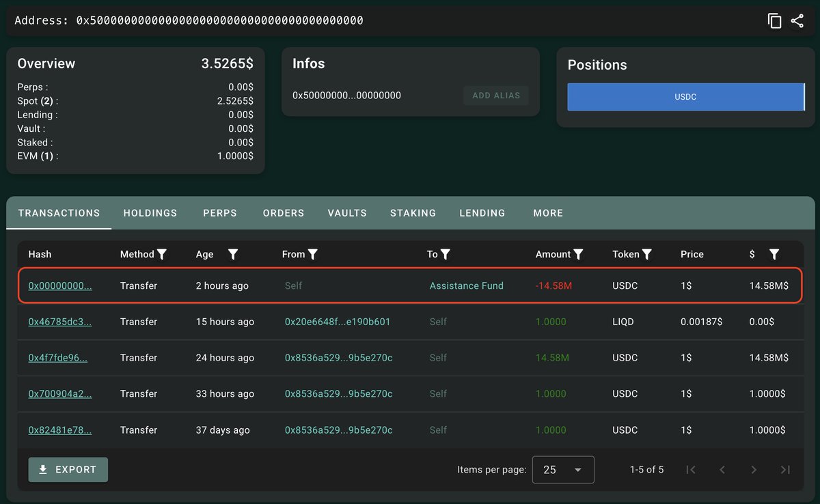Open the Age column filter

coord(233,254)
